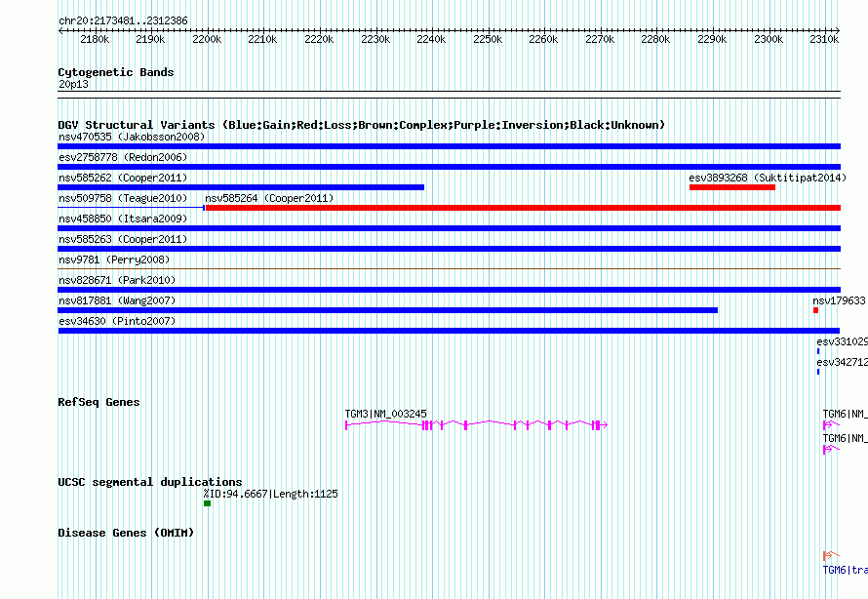Select the small red nsv179633 variant marker

[815, 310]
